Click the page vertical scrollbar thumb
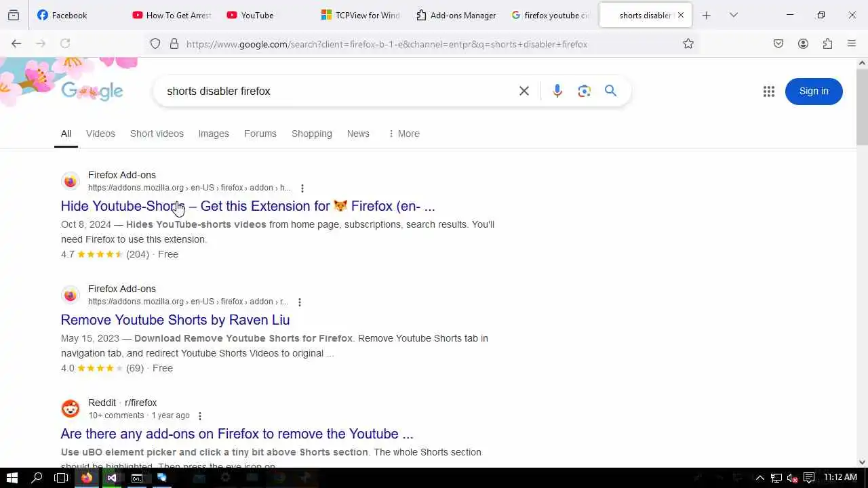 tap(862, 106)
